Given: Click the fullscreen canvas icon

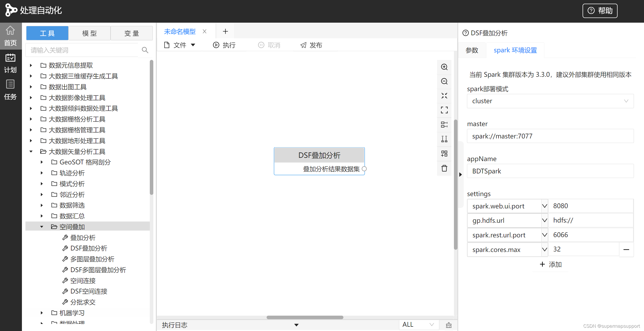Looking at the screenshot, I should 444,110.
